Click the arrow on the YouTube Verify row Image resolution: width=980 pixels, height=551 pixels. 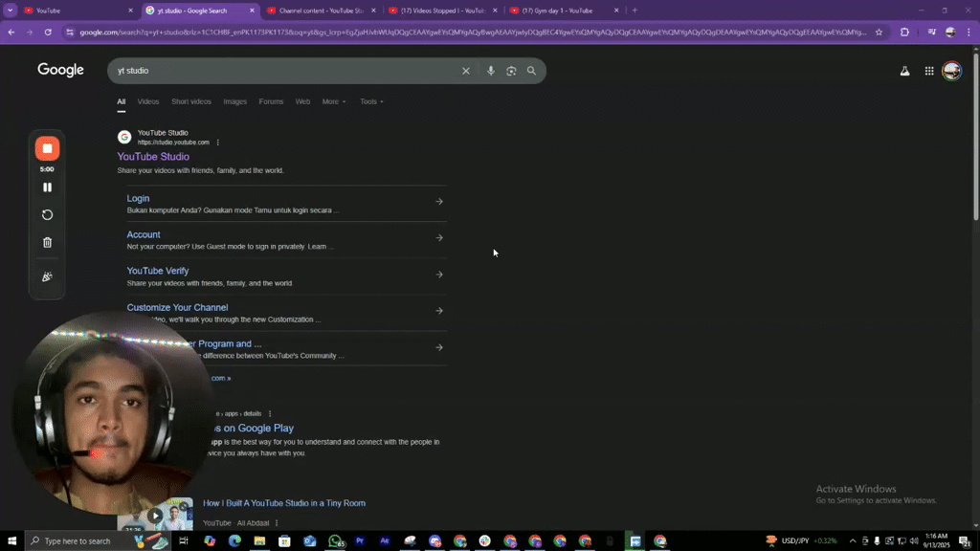[x=439, y=275]
